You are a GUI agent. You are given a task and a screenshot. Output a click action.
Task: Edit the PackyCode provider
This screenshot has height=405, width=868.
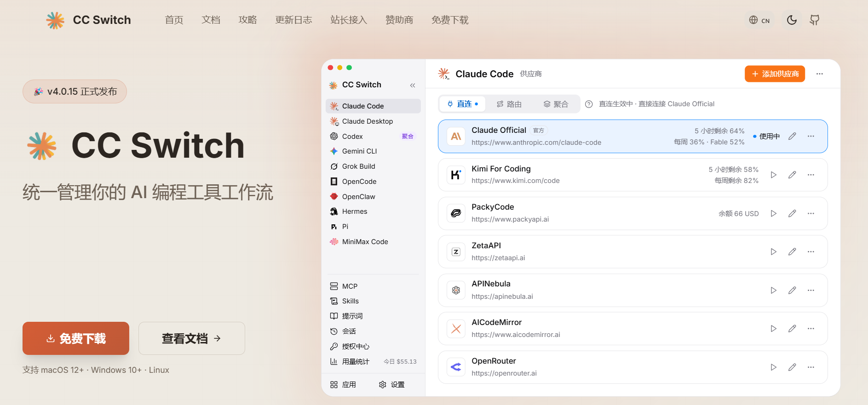tap(792, 213)
